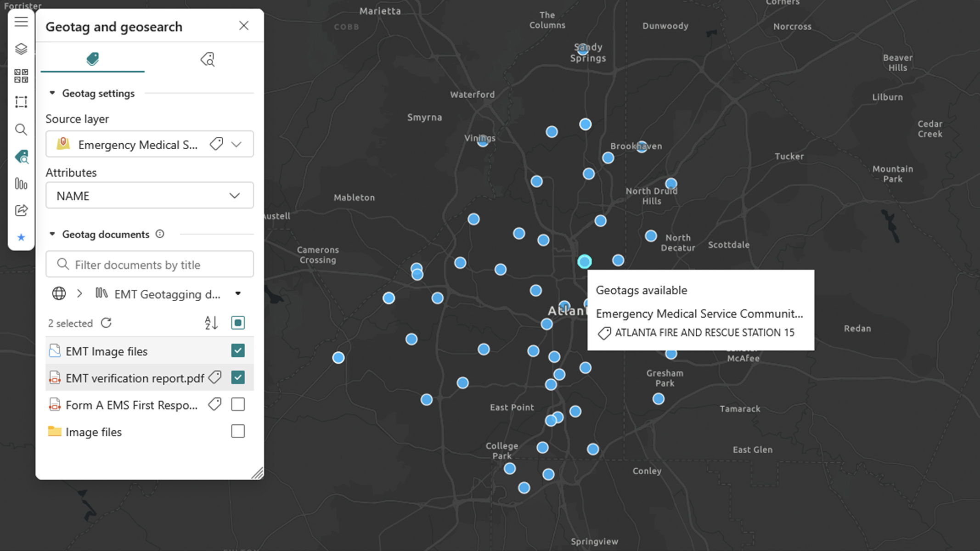Click the Filter documents by title field
The height and width of the screenshot is (551, 980).
tap(149, 264)
